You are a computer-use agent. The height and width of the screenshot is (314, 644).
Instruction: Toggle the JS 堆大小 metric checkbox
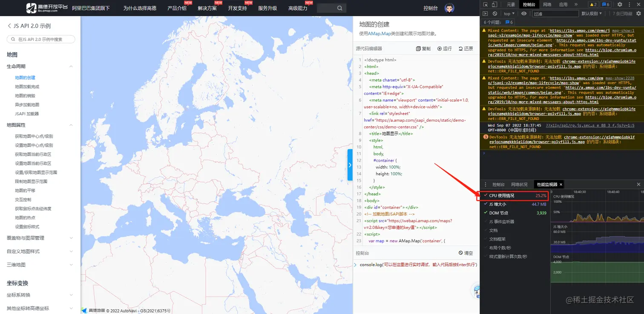point(486,204)
